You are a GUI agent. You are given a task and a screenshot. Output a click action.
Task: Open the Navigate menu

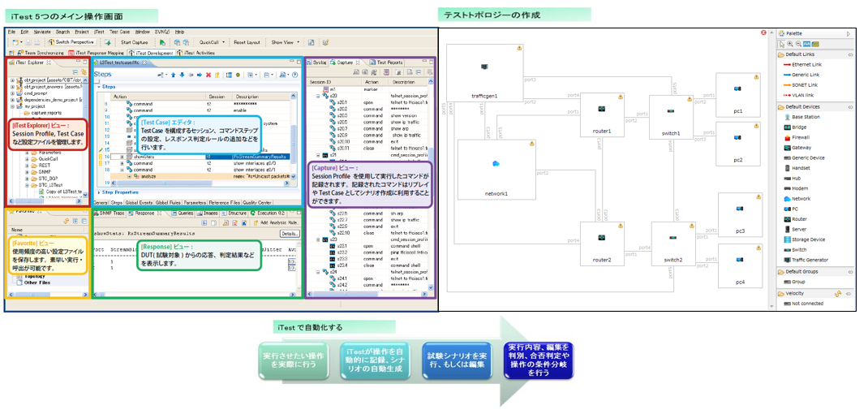tap(42, 32)
